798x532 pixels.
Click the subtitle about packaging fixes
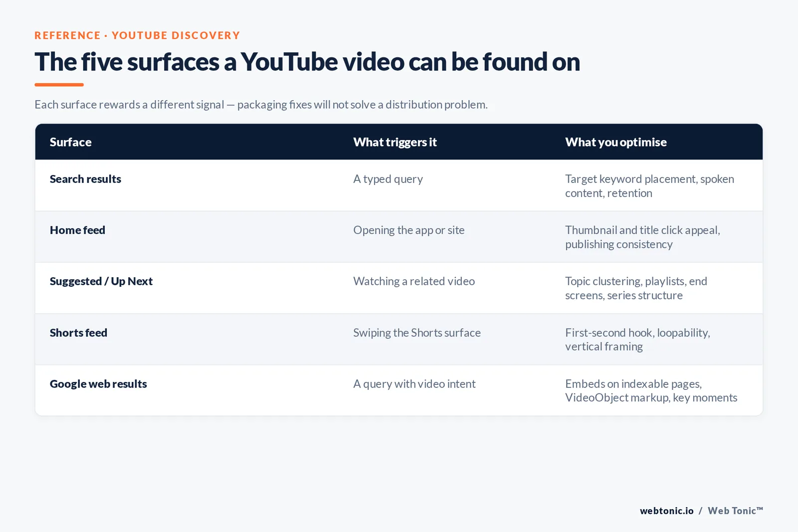tap(261, 105)
